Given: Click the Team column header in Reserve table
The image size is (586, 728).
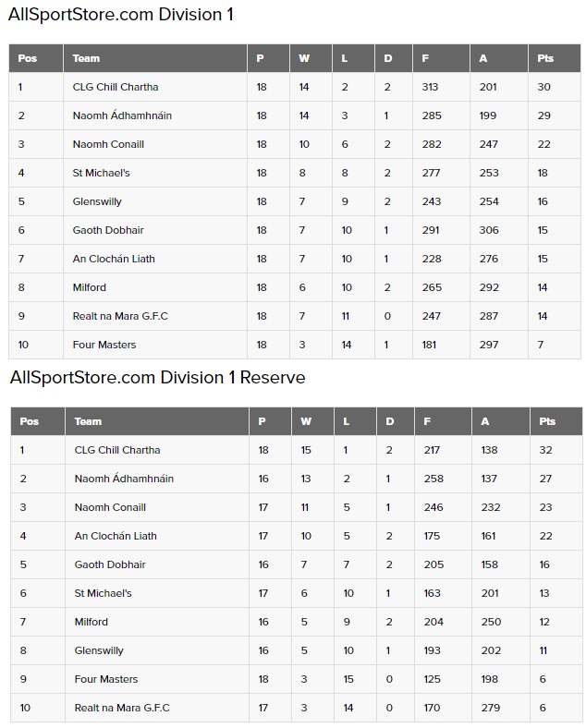Looking at the screenshot, I should point(88,421).
